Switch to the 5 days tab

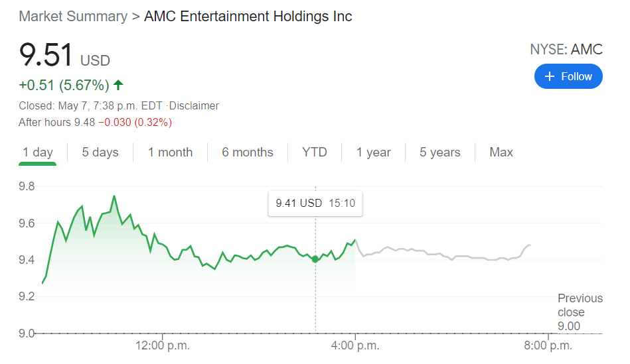[x=100, y=152]
